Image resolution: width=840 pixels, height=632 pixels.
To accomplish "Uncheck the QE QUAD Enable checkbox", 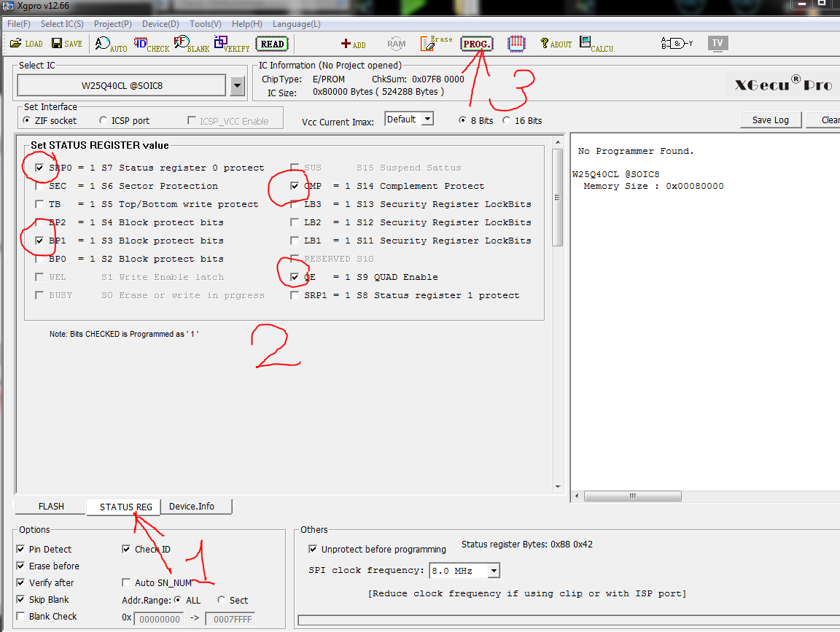I will (x=295, y=277).
